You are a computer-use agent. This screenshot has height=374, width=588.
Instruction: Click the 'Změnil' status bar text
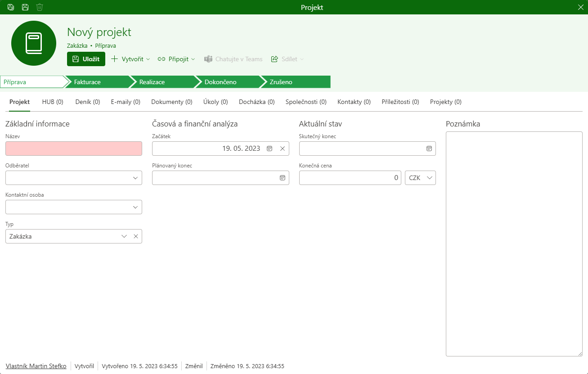coord(194,366)
